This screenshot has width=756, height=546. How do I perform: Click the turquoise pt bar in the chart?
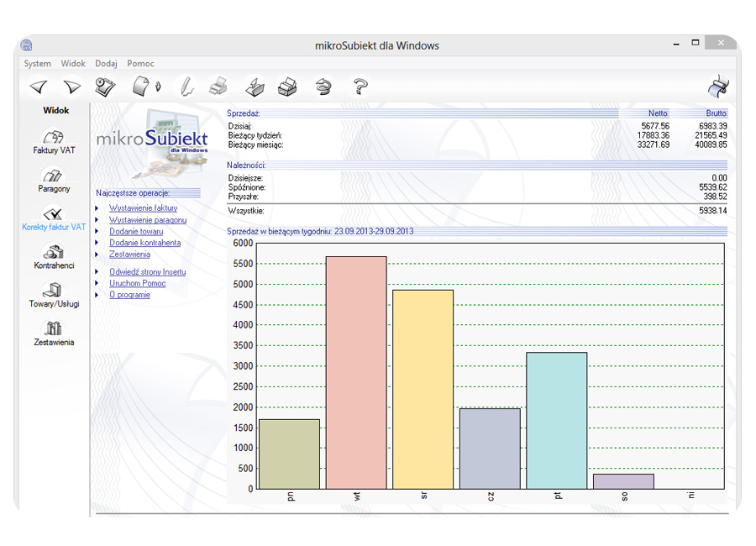pyautogui.click(x=557, y=421)
